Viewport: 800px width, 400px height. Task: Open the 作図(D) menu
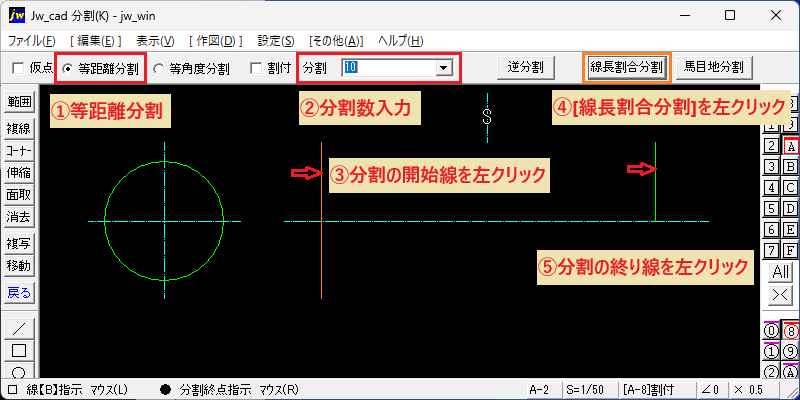(x=216, y=41)
